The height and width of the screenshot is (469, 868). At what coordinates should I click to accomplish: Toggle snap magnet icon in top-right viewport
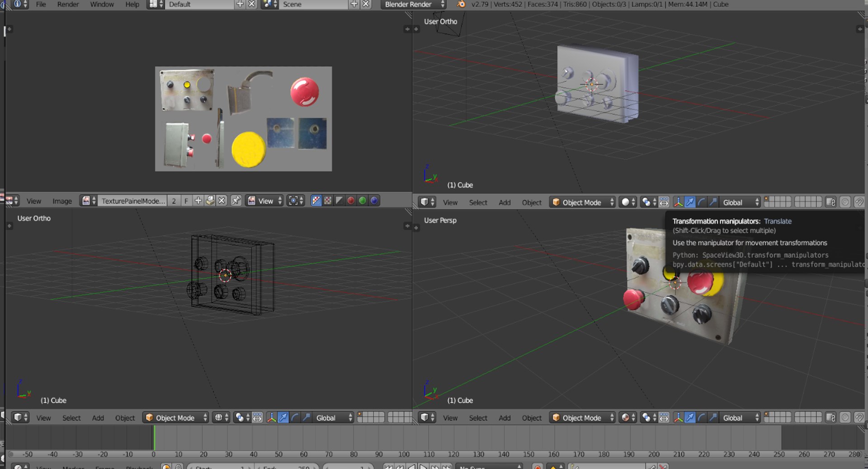coord(859,202)
